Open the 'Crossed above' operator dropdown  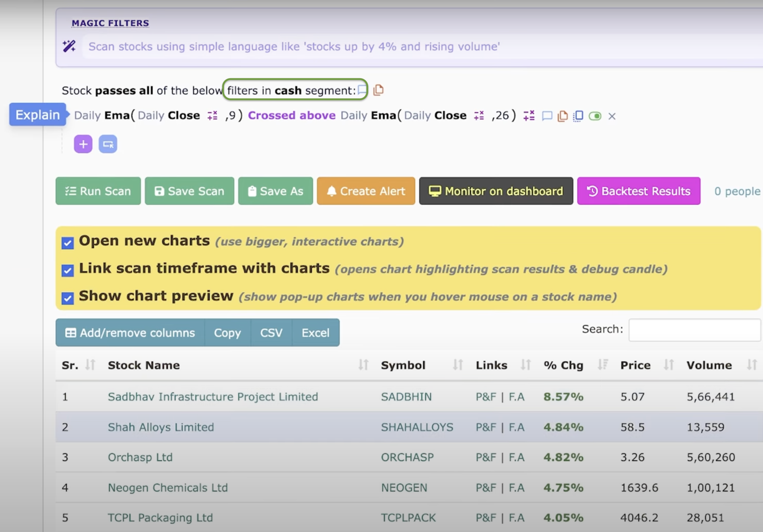pos(292,115)
